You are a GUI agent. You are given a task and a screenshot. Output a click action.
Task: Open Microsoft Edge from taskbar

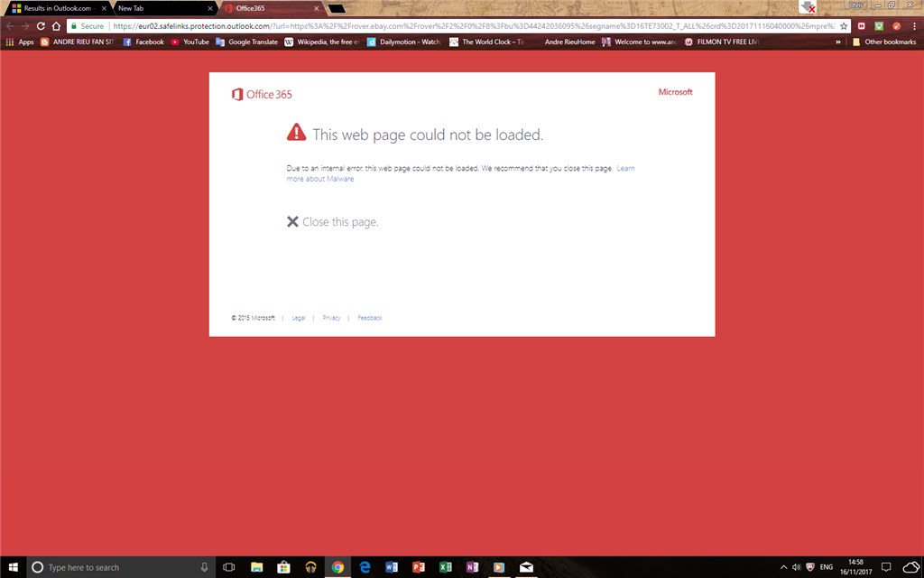click(x=365, y=567)
